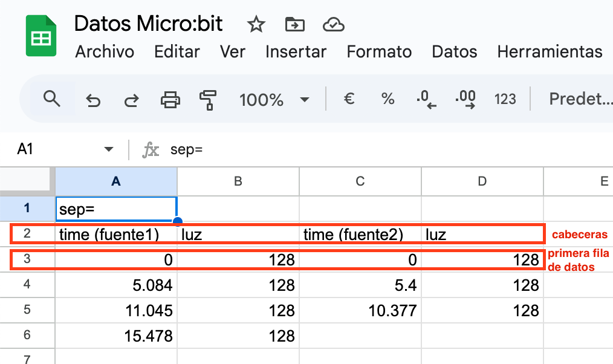Print the spreadsheet

pyautogui.click(x=170, y=99)
